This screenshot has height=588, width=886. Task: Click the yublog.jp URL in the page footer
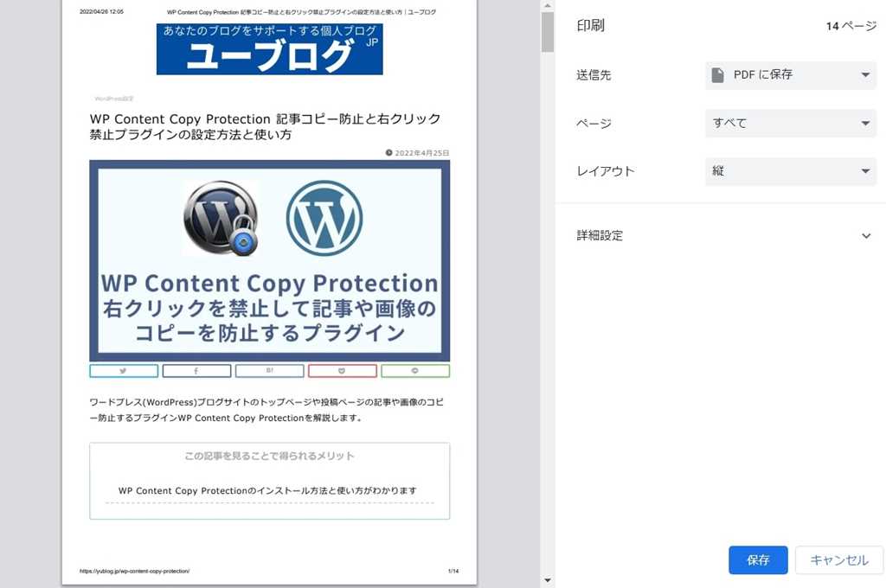(x=134, y=571)
